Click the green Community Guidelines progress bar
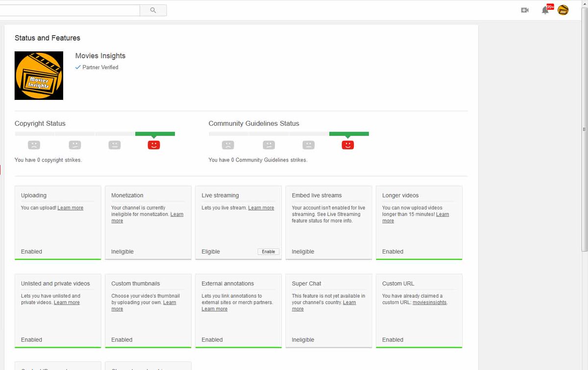Viewport: 588px width, 370px height. coord(349,134)
